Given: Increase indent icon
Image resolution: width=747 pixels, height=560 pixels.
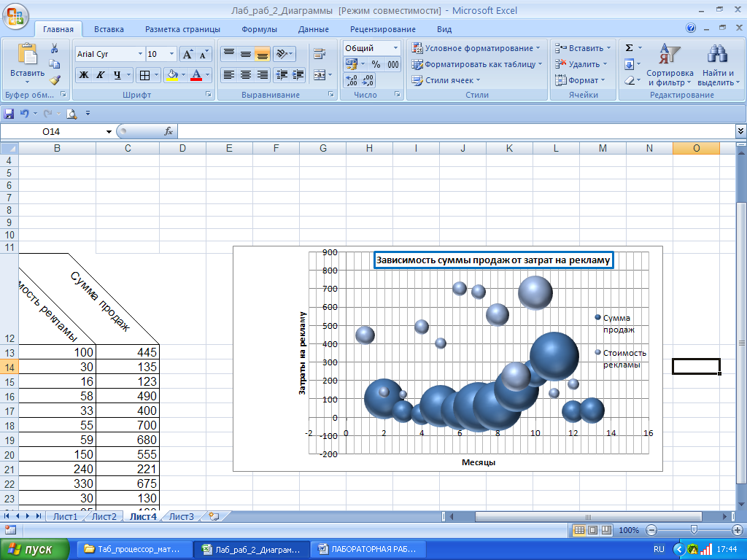Looking at the screenshot, I should click(x=298, y=75).
